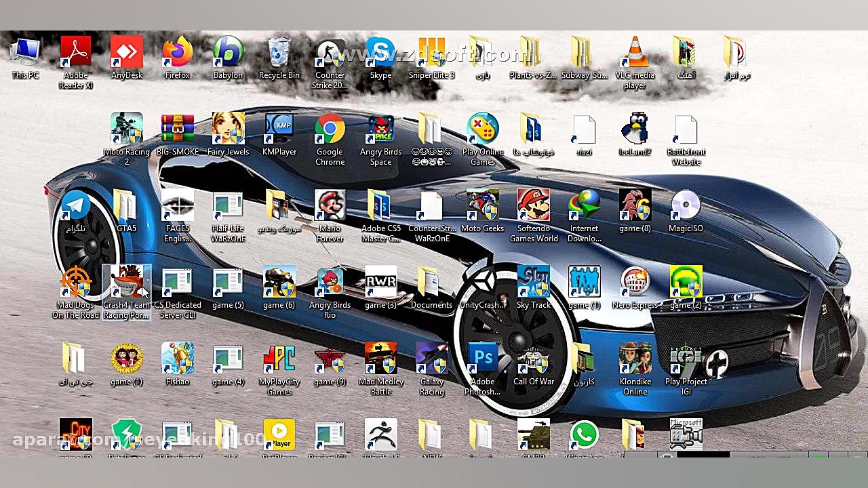Click the green WhatsApp icon
The image size is (868, 488).
(584, 437)
